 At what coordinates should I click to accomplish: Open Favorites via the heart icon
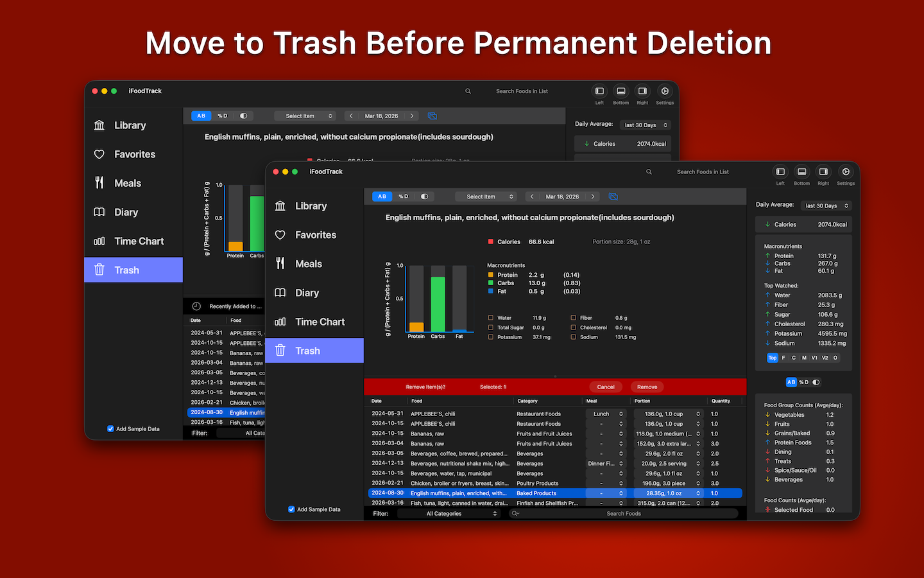tap(314, 234)
